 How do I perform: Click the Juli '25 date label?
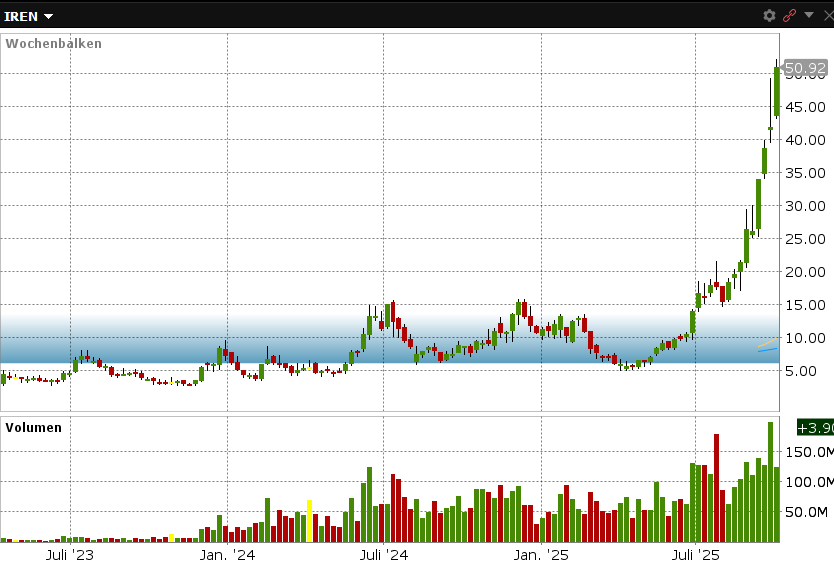[695, 555]
